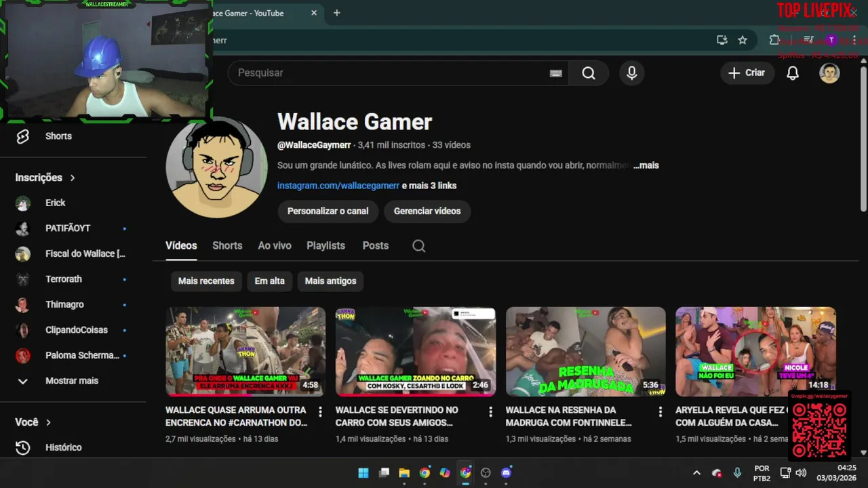Image resolution: width=868 pixels, height=488 pixels.
Task: Open POR PTB2 language switcher
Action: tap(762, 473)
